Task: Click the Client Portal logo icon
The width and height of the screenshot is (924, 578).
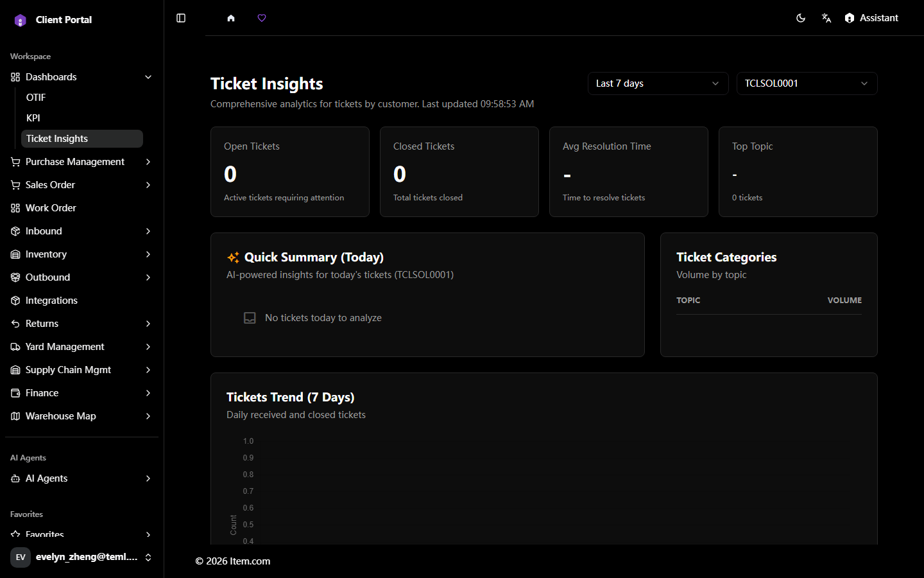Action: (x=21, y=20)
